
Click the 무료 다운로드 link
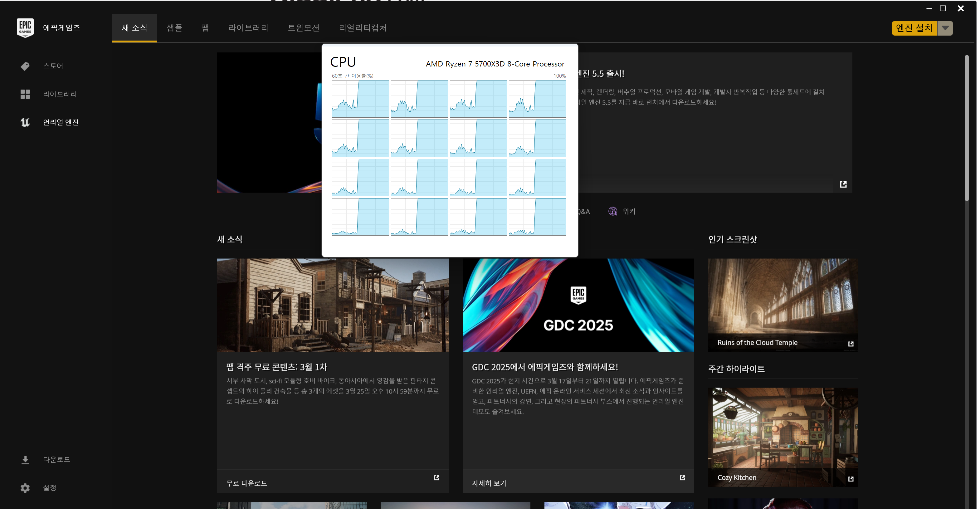246,483
